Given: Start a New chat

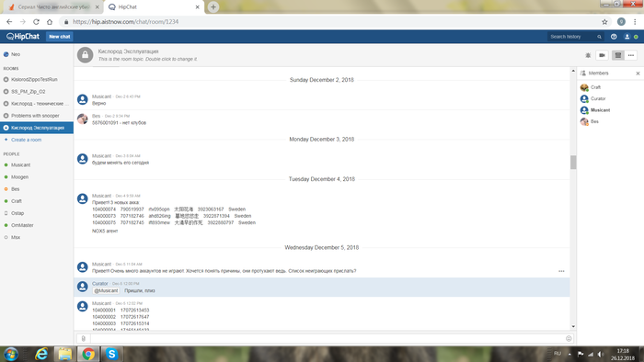Looking at the screenshot, I should click(x=60, y=37).
